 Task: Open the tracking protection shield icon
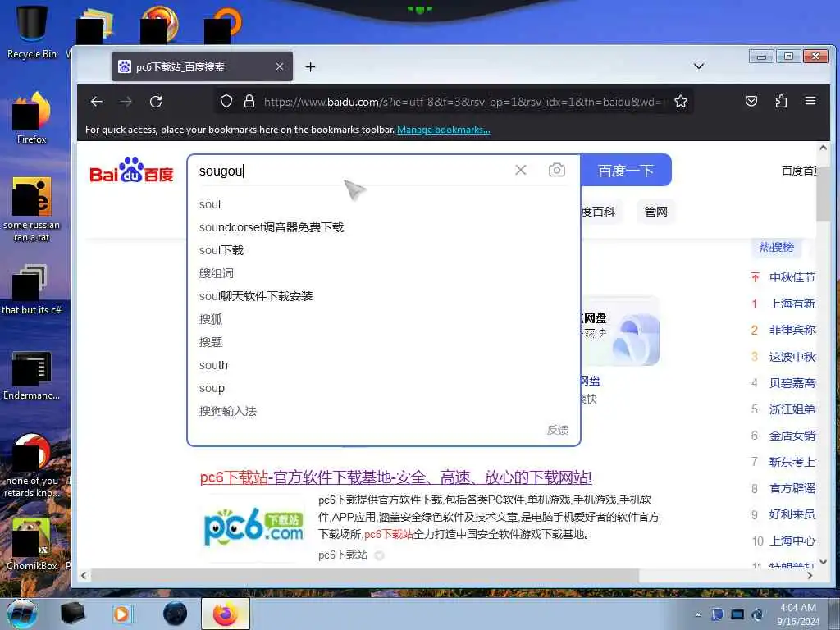pos(226,101)
